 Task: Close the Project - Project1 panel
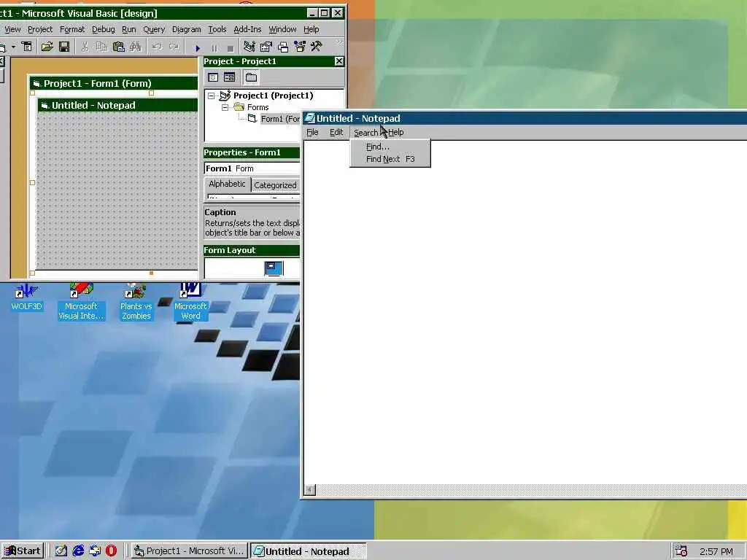338,61
